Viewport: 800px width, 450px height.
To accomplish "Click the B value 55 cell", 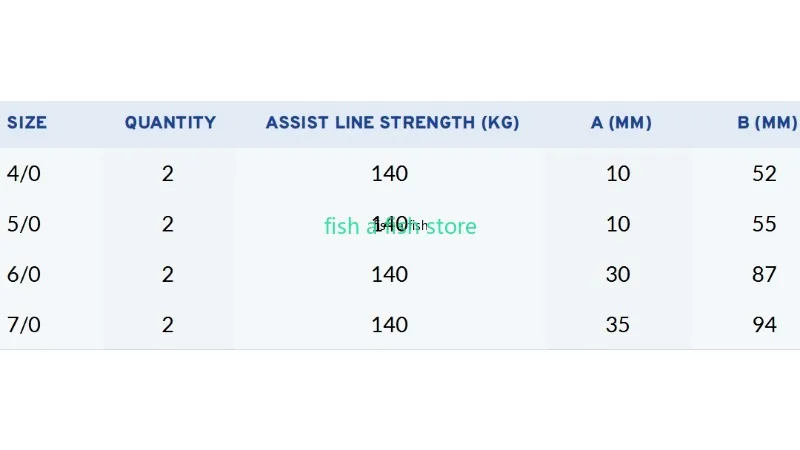I will 764,224.
